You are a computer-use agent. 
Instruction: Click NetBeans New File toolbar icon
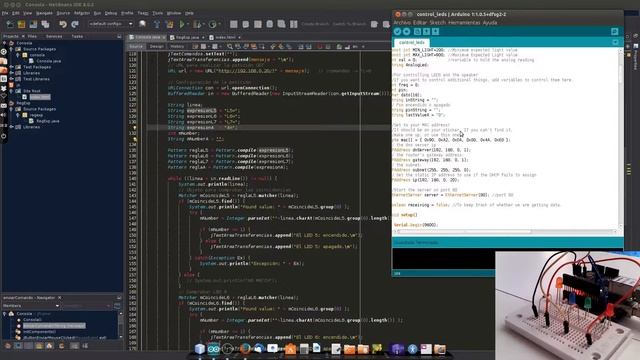pos(9,24)
